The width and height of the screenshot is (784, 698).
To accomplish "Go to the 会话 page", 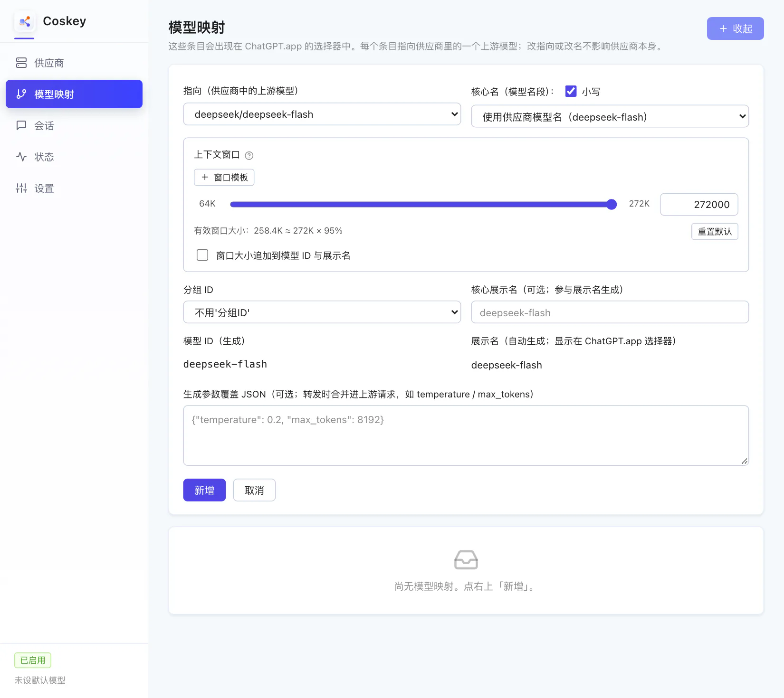I will (x=74, y=125).
